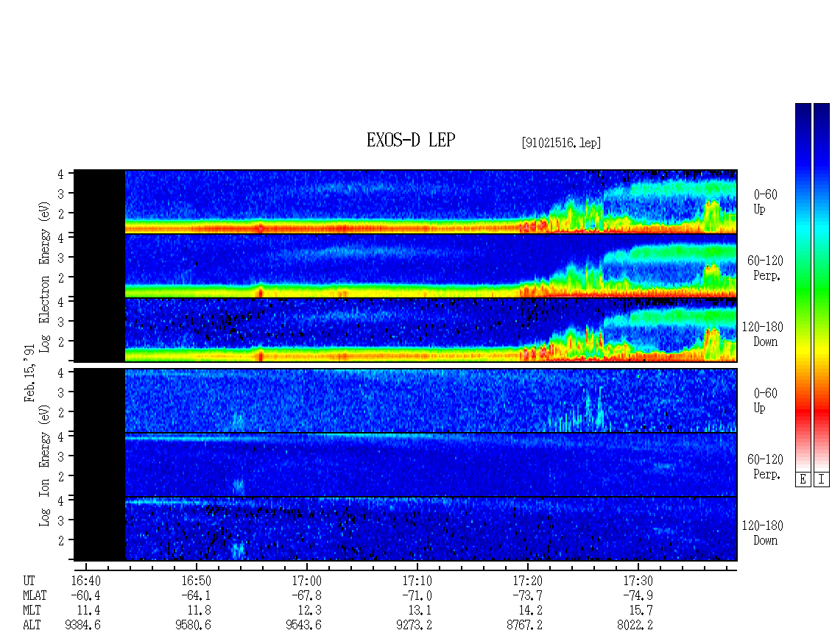Click the ALT value 8022.2
This screenshot has height=644, width=832.
(x=635, y=626)
